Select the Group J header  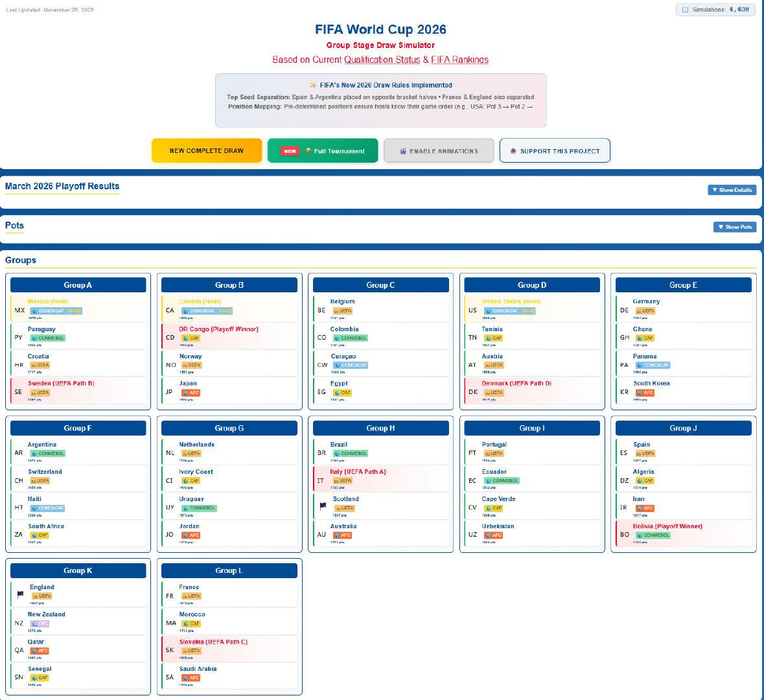[x=683, y=428]
